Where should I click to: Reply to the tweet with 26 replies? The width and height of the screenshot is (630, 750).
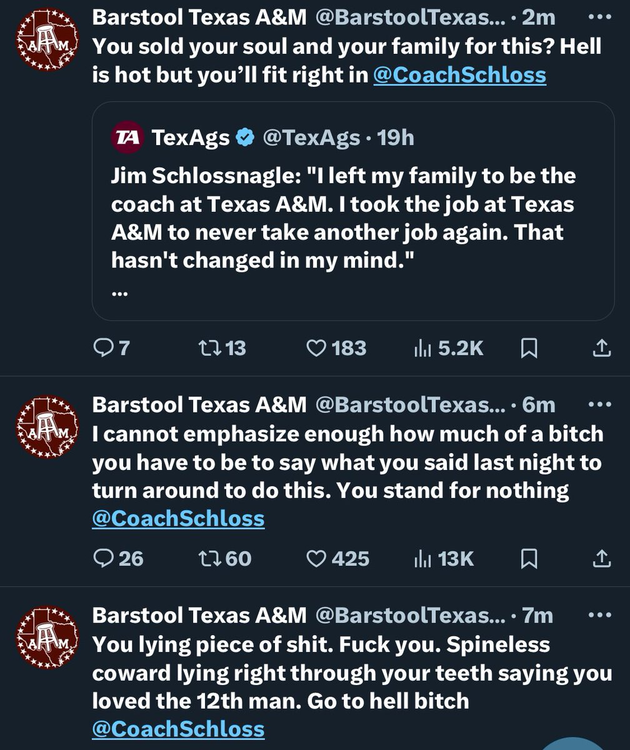coord(104,558)
